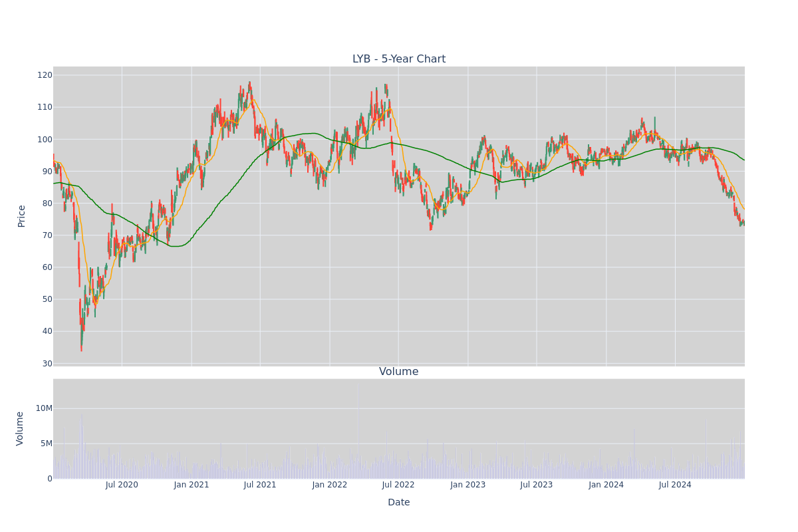Click the 90 price tick label
The image size is (798, 532).
click(47, 171)
